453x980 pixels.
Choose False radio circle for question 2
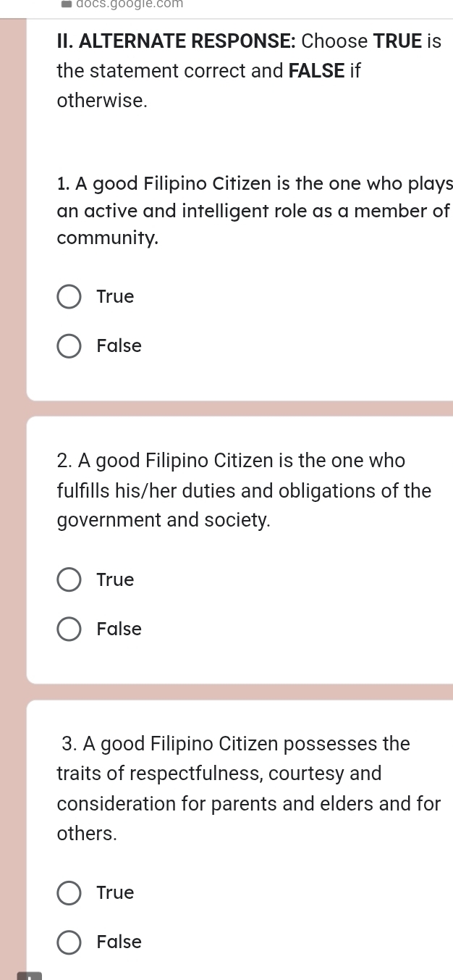tap(69, 629)
